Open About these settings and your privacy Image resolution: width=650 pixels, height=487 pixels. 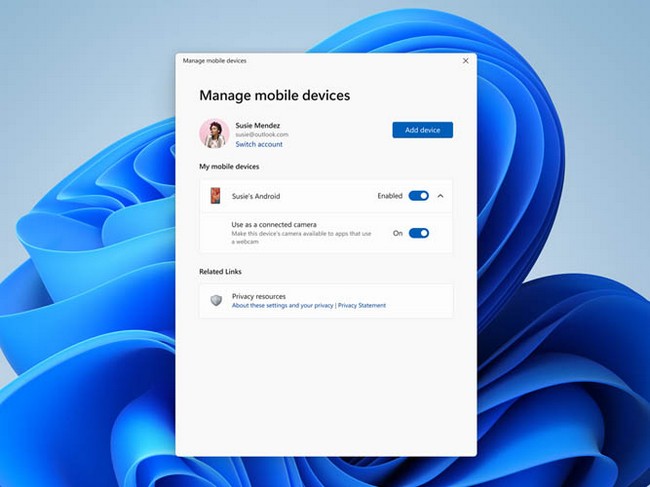coord(283,305)
